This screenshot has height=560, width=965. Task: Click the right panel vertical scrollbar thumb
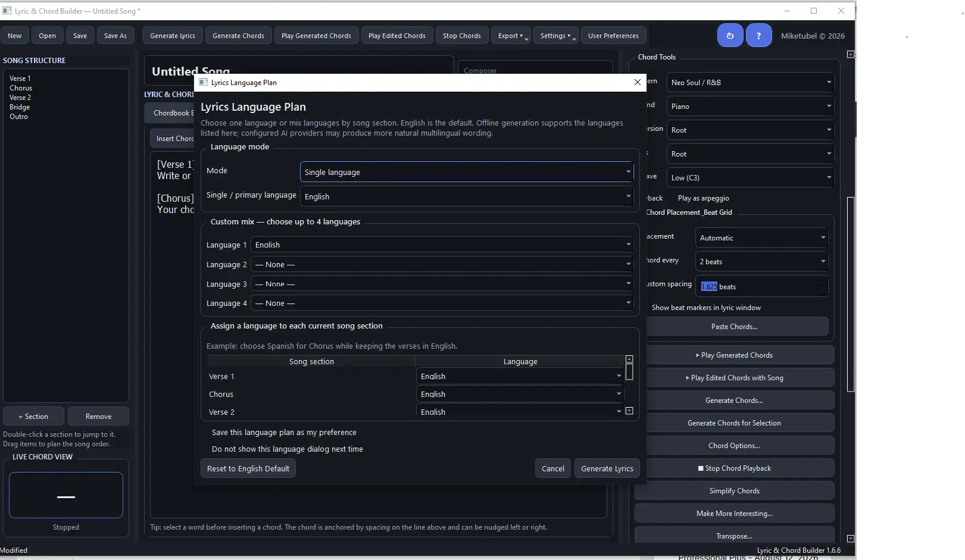851,294
